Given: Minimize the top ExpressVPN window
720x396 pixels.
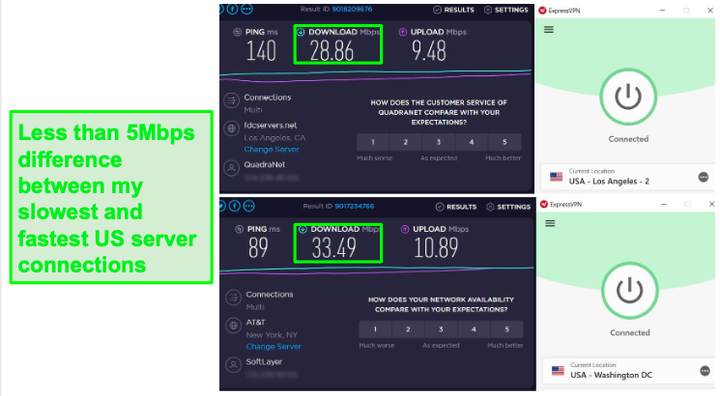Looking at the screenshot, I should tap(663, 10).
